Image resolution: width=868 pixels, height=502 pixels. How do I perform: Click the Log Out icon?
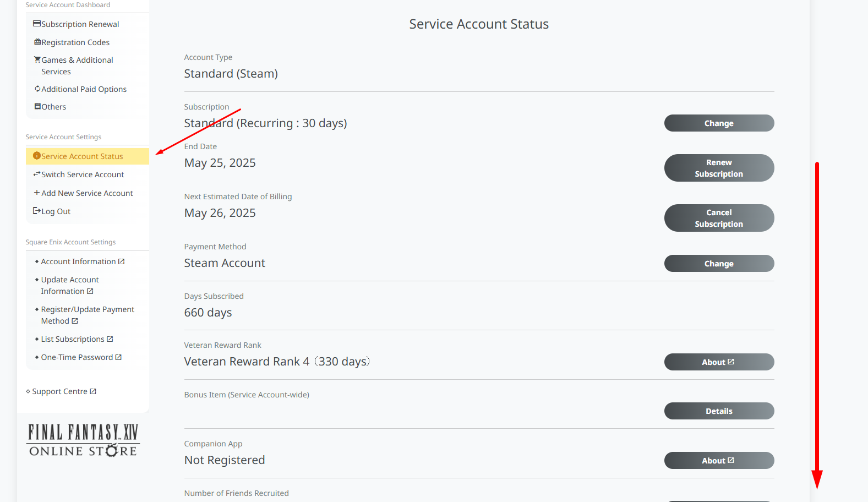pyautogui.click(x=37, y=211)
